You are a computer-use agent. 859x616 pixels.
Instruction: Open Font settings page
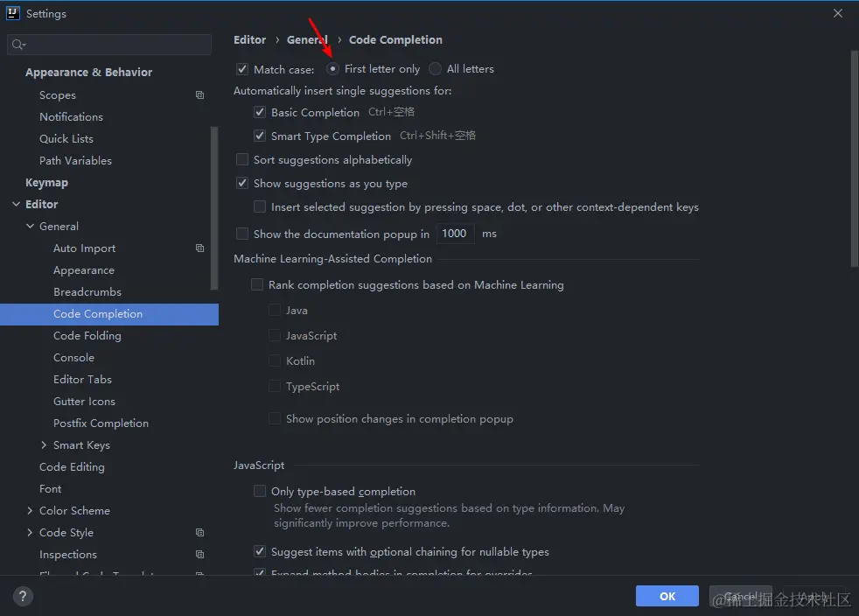51,489
